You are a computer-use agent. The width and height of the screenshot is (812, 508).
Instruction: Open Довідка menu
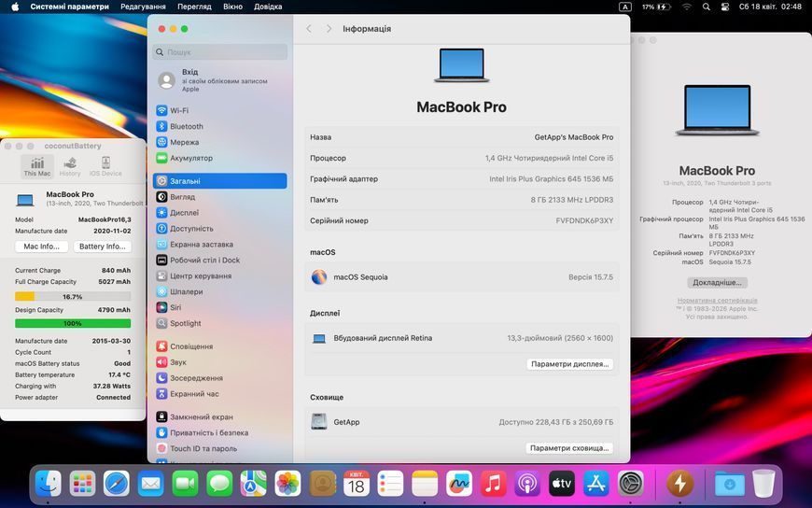(268, 7)
